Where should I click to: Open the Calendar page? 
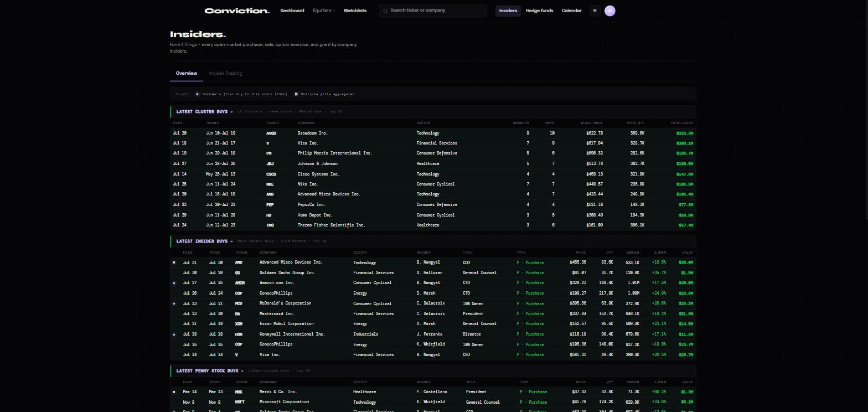(571, 11)
